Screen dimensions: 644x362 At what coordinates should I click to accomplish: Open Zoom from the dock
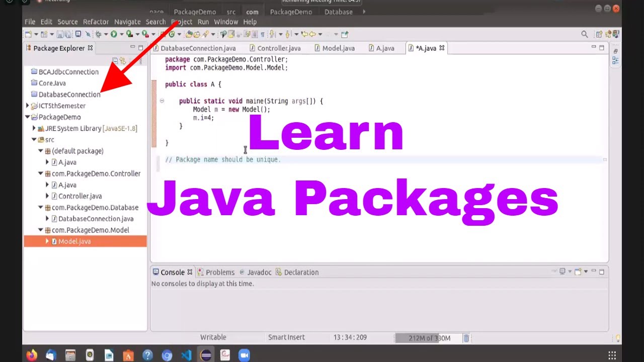[x=245, y=355]
